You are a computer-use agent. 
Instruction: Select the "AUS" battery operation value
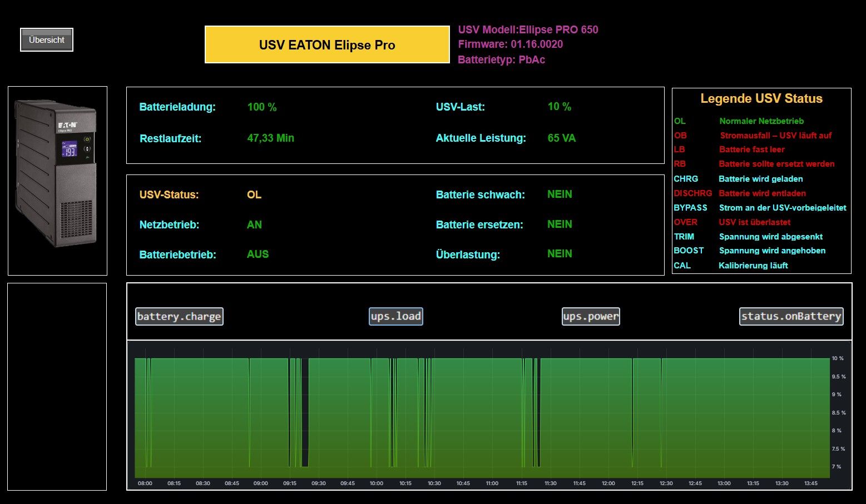coord(258,254)
